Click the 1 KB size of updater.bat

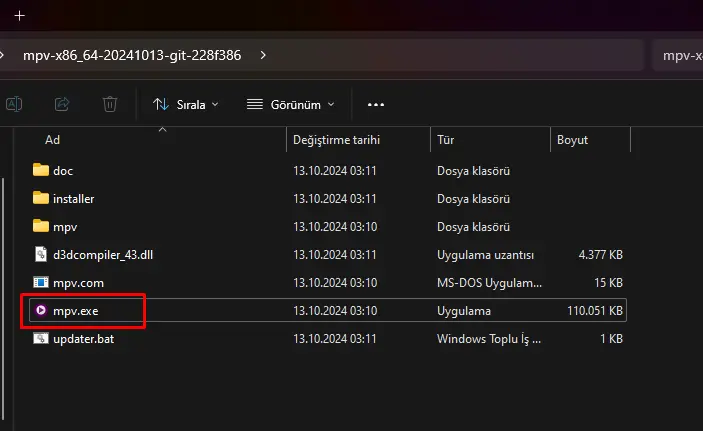click(612, 339)
